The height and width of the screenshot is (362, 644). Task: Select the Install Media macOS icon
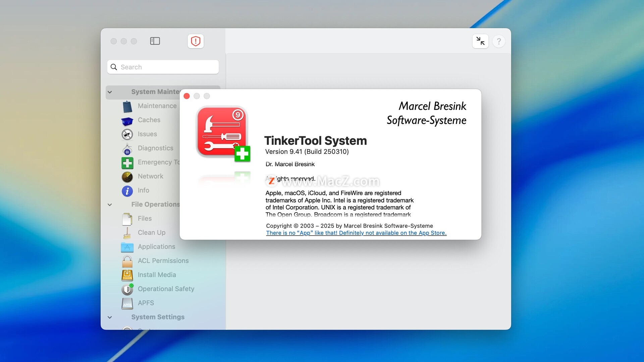pos(127,275)
